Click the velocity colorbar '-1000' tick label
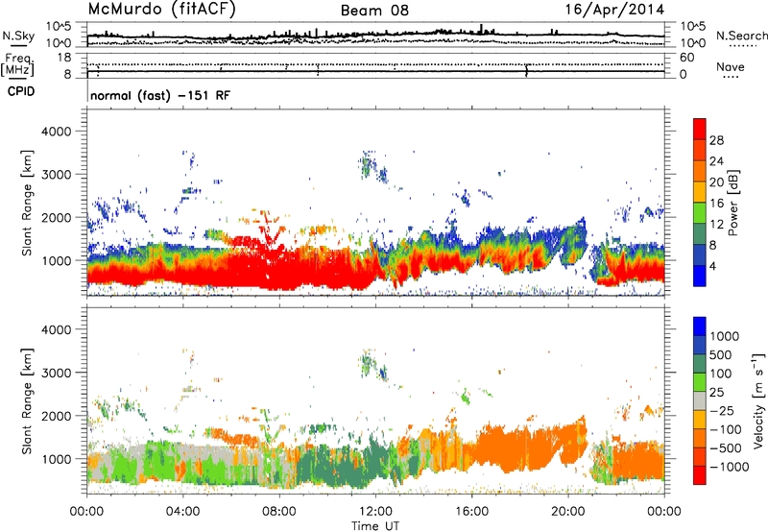This screenshot has height=532, width=768. [x=730, y=467]
